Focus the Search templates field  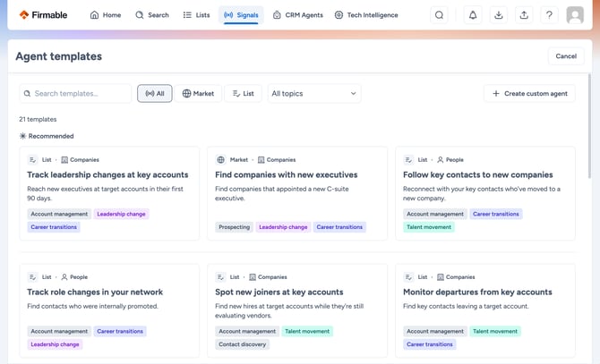point(75,94)
